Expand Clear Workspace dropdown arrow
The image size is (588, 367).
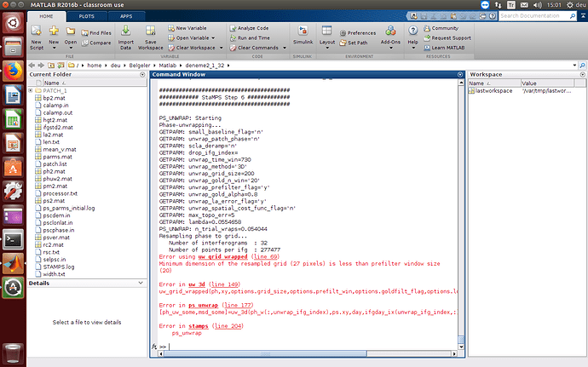point(221,48)
